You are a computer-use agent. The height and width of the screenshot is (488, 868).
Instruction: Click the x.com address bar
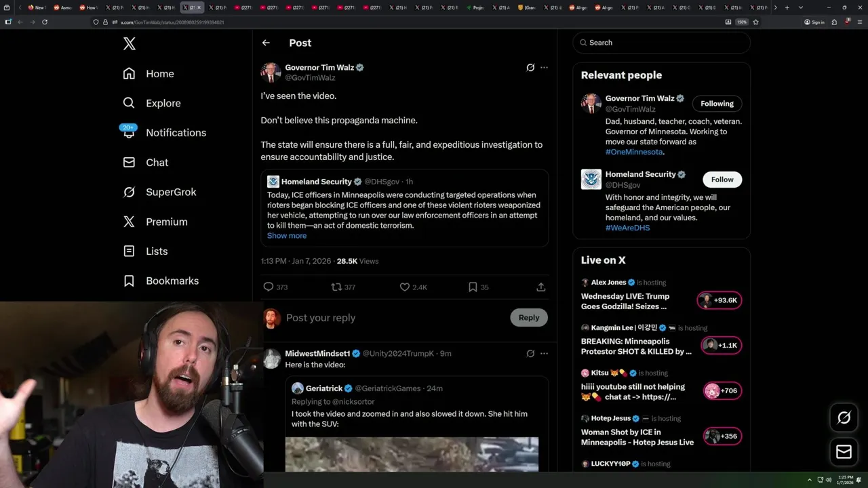407,22
